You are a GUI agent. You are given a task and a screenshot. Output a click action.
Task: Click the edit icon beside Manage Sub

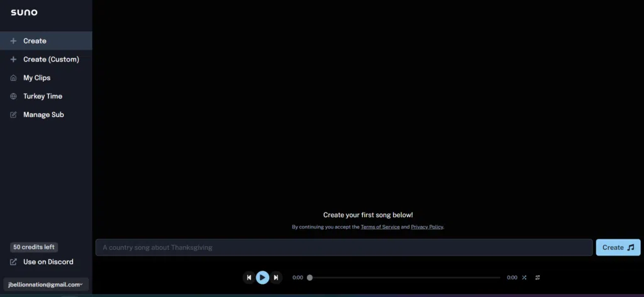tap(13, 115)
